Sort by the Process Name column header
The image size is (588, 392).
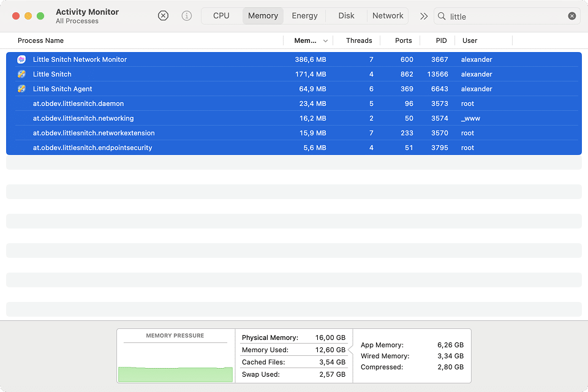tap(40, 40)
